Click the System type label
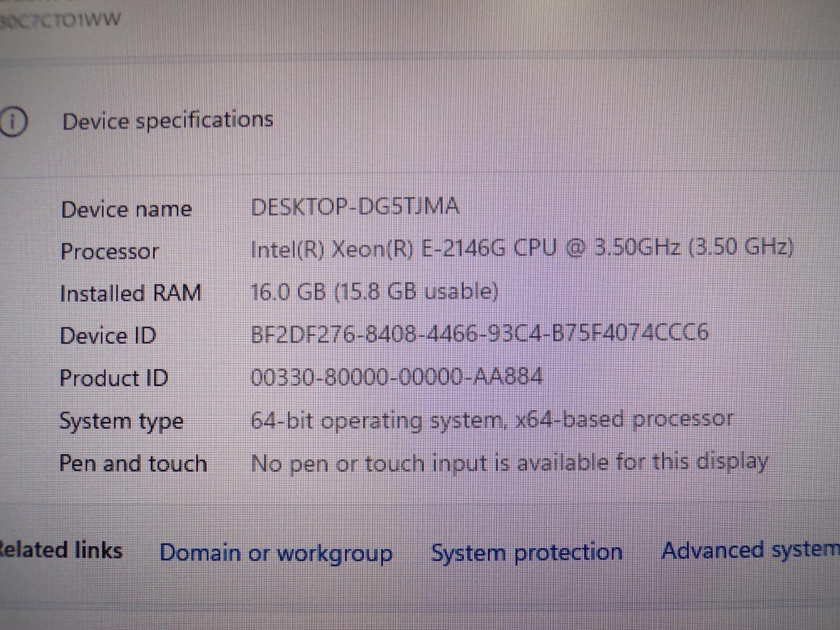This screenshot has height=630, width=840. pos(121,421)
